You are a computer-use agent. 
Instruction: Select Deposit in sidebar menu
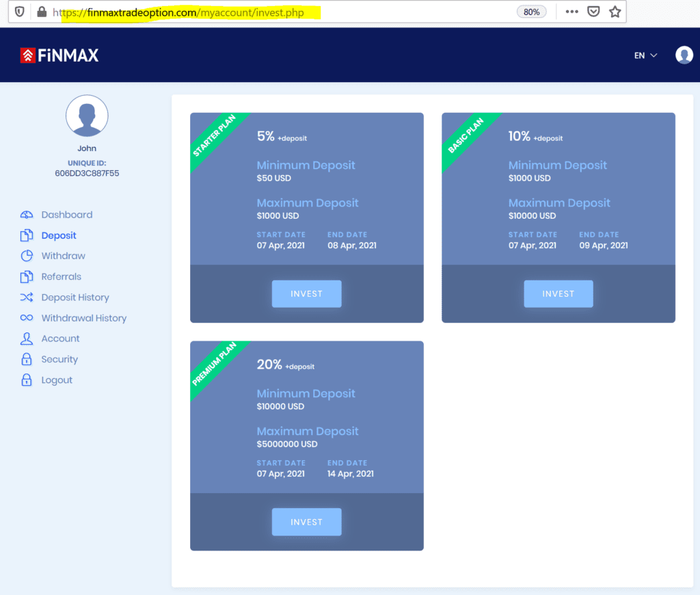tap(59, 235)
